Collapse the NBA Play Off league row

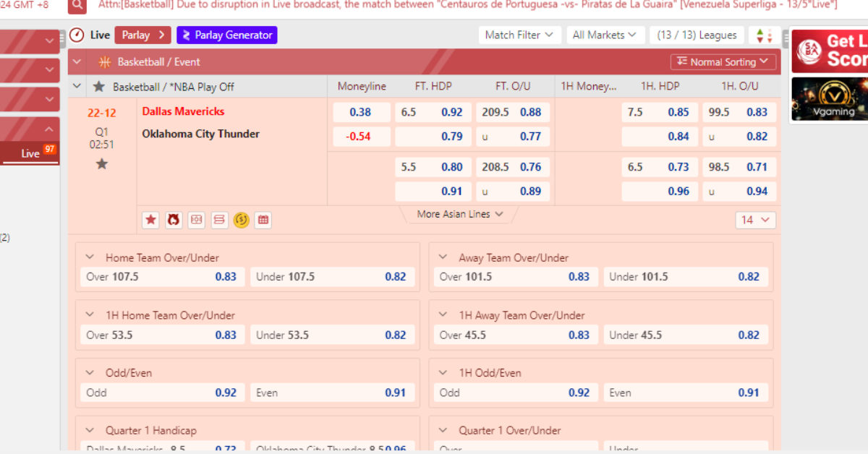(77, 87)
